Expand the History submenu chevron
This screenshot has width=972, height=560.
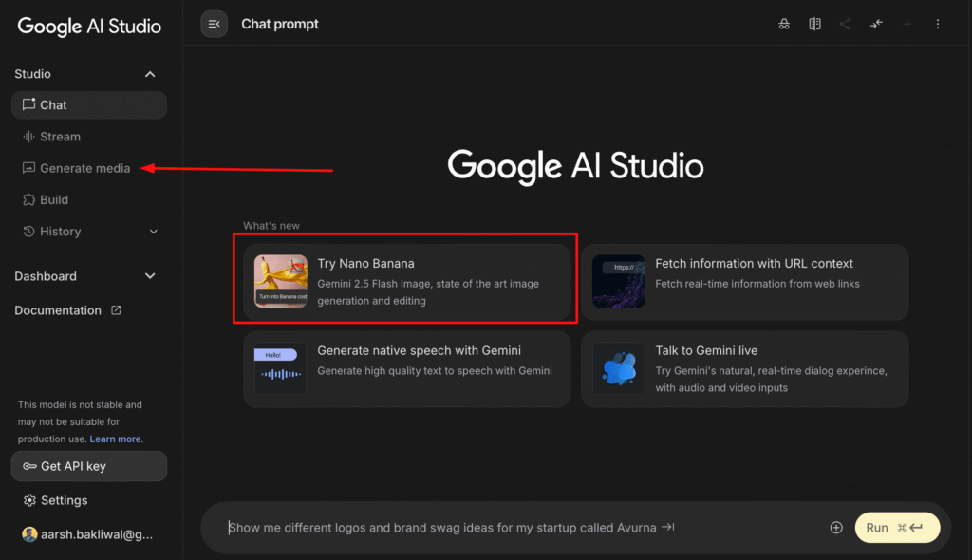pos(154,232)
